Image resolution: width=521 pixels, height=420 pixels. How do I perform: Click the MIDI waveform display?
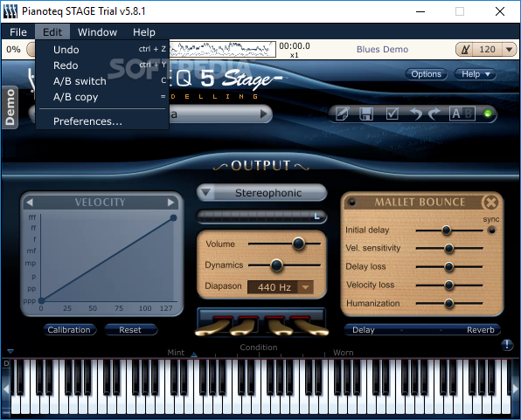pyautogui.click(x=223, y=50)
